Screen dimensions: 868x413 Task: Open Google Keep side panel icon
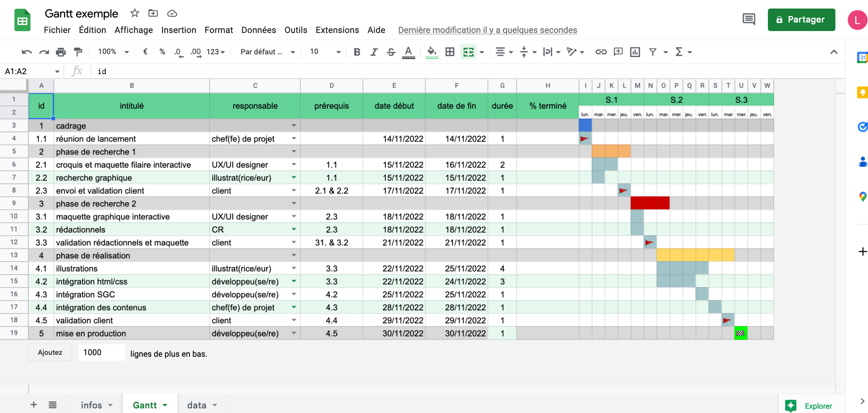pyautogui.click(x=862, y=92)
